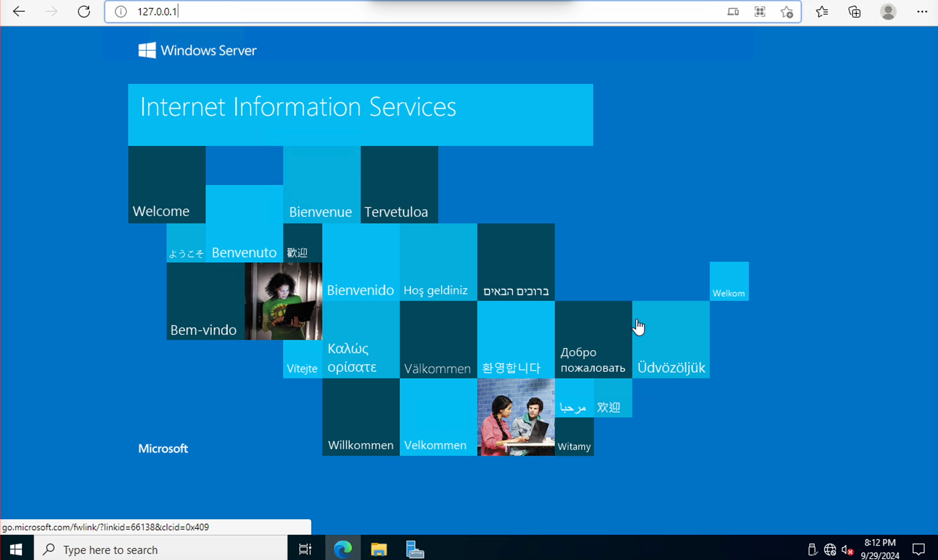Open browser Settings and more menu
The width and height of the screenshot is (938, 560).
click(x=922, y=12)
